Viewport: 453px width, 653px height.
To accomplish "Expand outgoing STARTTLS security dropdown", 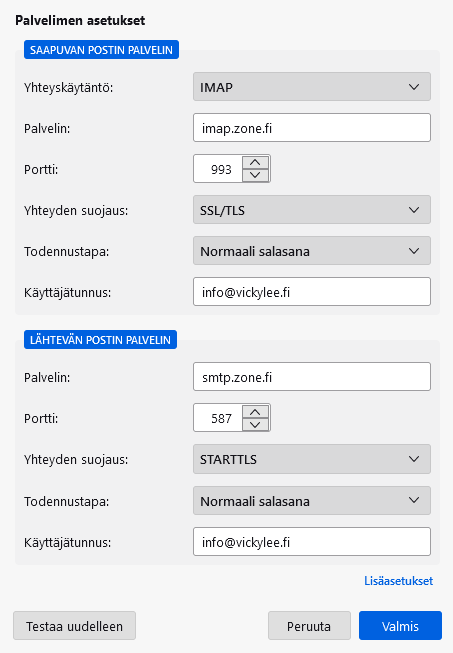I will 311,459.
